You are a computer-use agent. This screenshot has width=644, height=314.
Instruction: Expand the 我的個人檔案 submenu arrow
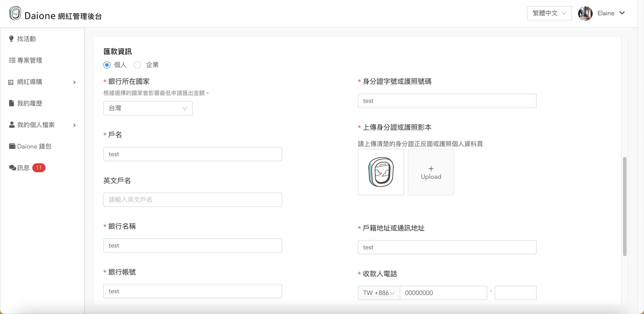(74, 125)
